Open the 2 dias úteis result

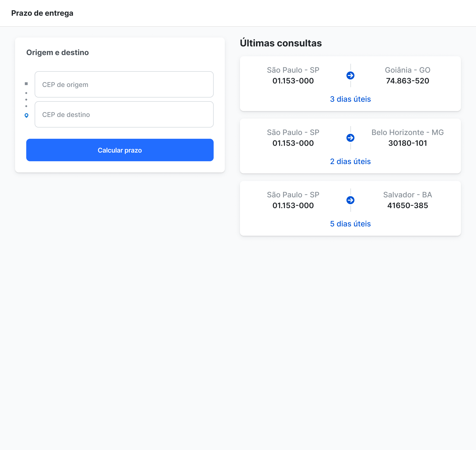pos(350,161)
